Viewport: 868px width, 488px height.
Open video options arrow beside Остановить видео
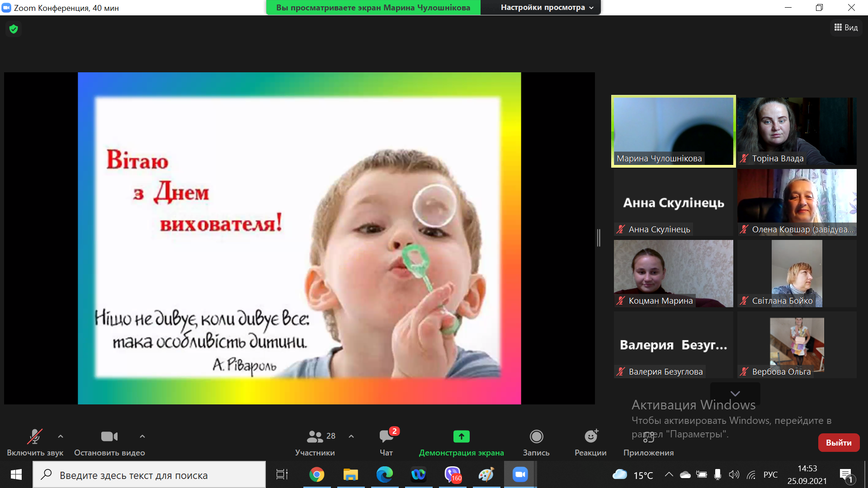coord(142,436)
